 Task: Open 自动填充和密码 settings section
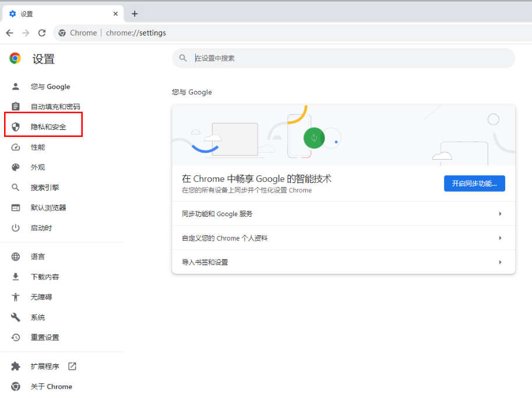click(x=55, y=107)
